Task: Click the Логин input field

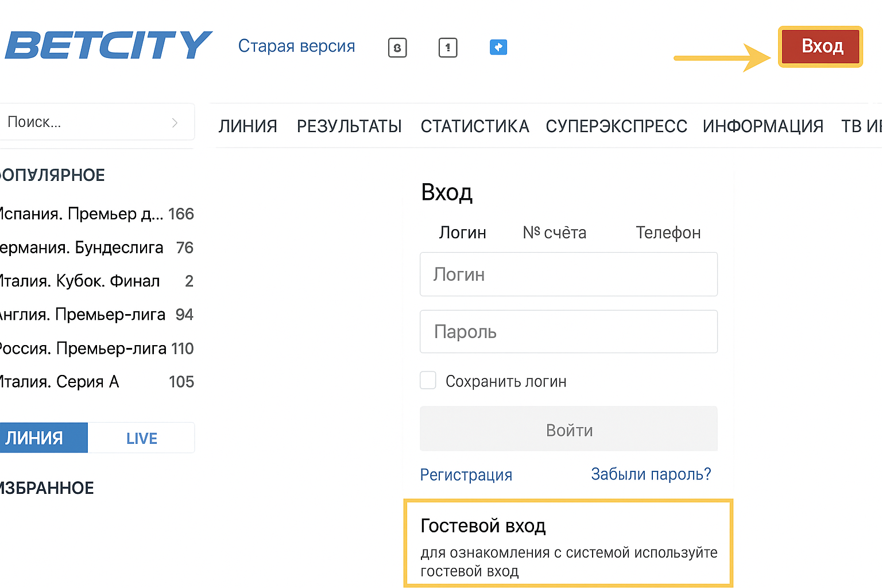Action: pos(568,274)
